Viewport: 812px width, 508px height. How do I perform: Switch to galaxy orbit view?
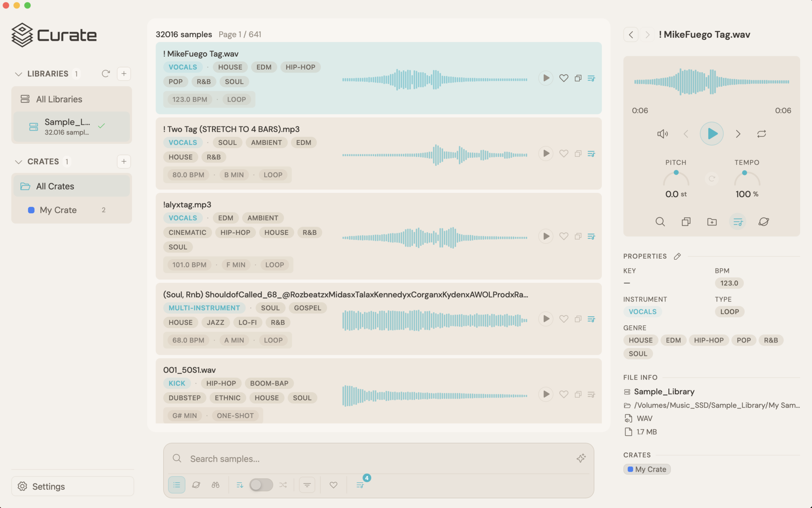196,485
